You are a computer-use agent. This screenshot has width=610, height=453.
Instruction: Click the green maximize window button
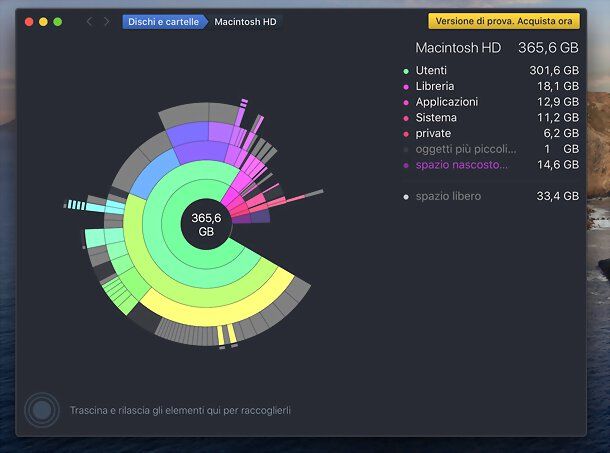pos(58,22)
